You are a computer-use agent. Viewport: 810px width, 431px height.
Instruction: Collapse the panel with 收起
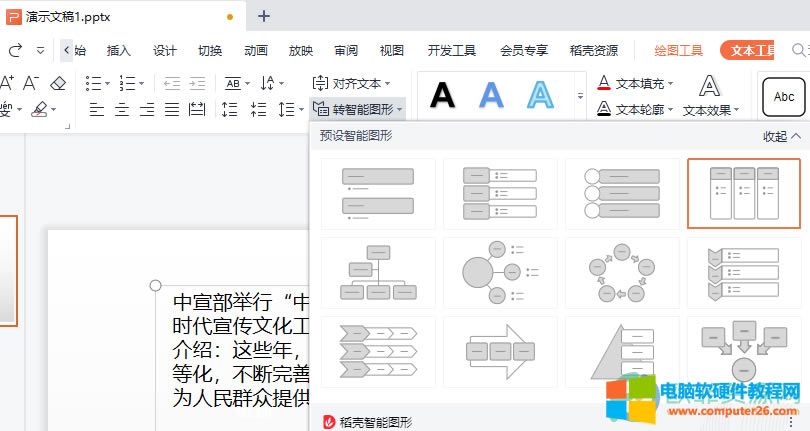point(781,136)
